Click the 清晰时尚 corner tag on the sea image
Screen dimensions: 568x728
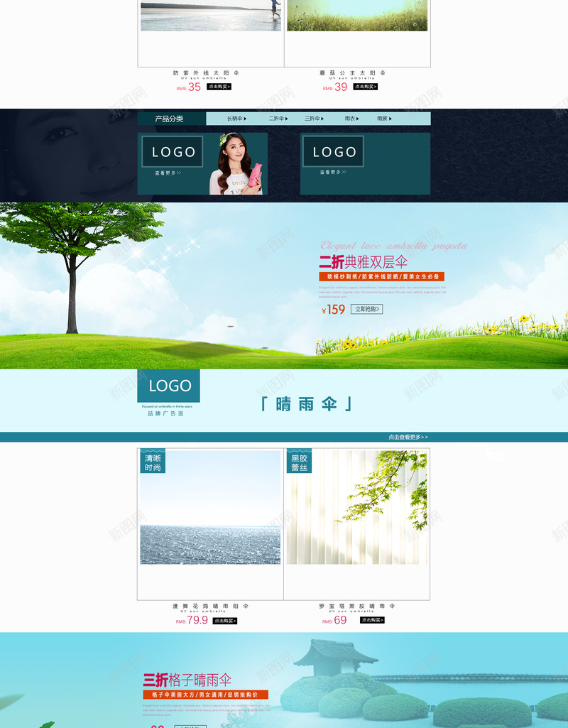(x=153, y=462)
